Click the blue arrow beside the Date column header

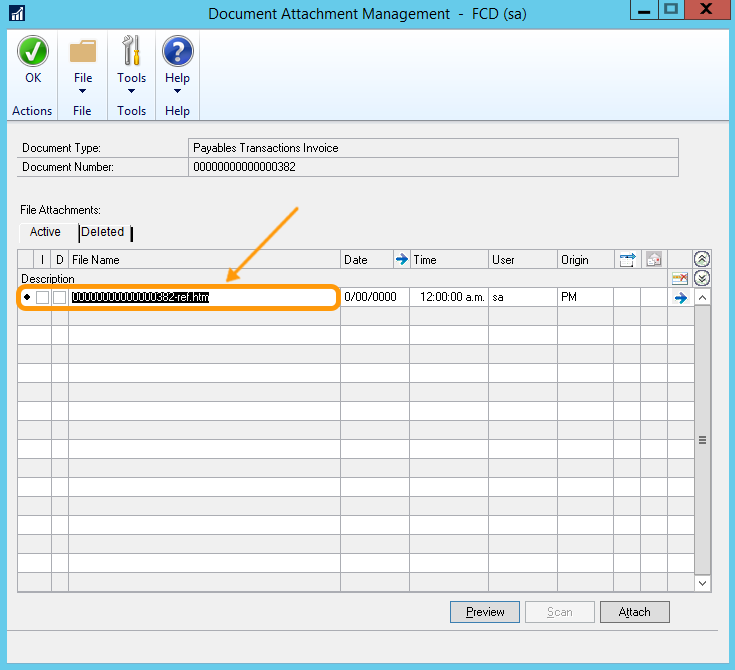pyautogui.click(x=402, y=260)
